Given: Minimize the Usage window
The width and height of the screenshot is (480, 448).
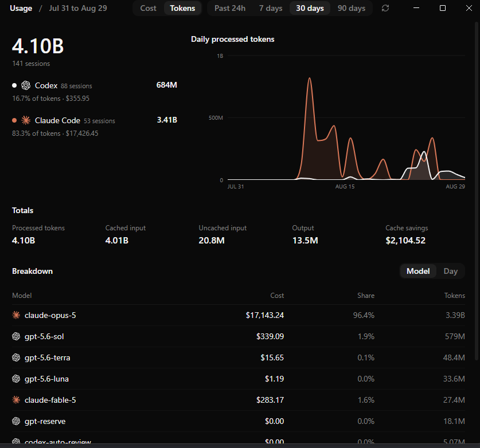Looking at the screenshot, I should (416, 8).
